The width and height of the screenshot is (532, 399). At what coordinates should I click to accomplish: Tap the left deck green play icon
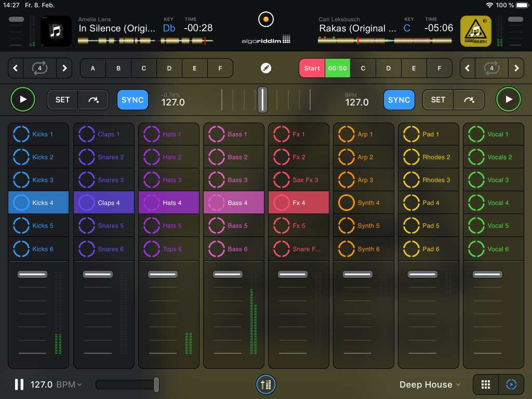tap(23, 99)
